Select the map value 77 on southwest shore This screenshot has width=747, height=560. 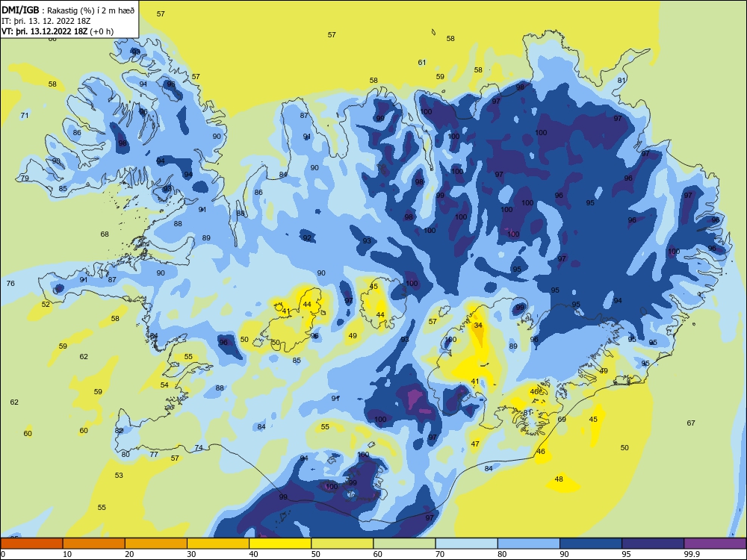coord(154,454)
